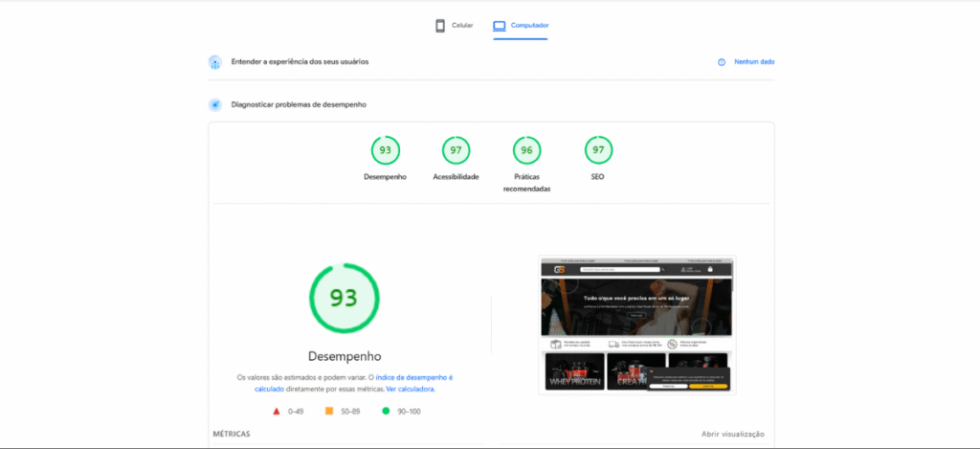The width and height of the screenshot is (980, 449).
Task: Select the Computador tab
Action: pyautogui.click(x=521, y=26)
